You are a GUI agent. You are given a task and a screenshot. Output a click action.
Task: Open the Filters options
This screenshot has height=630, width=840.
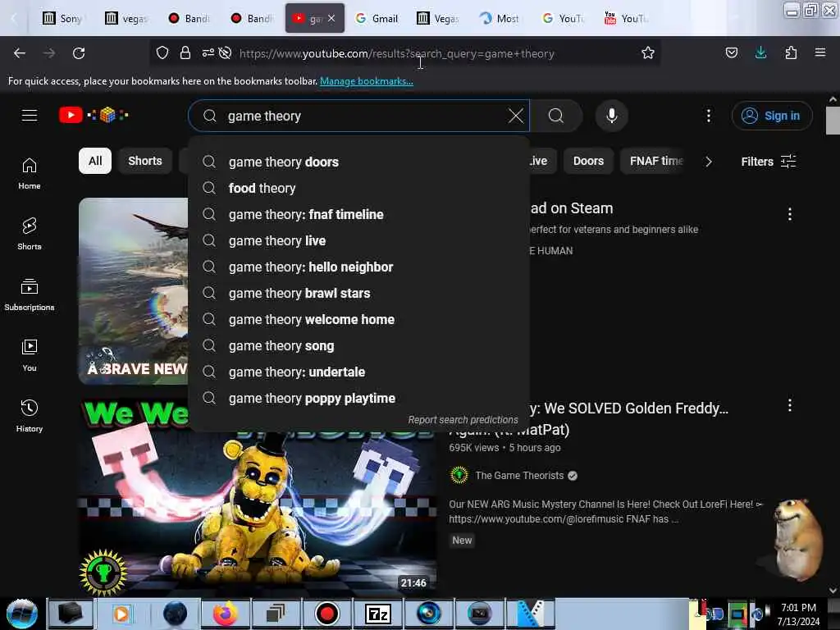(769, 162)
